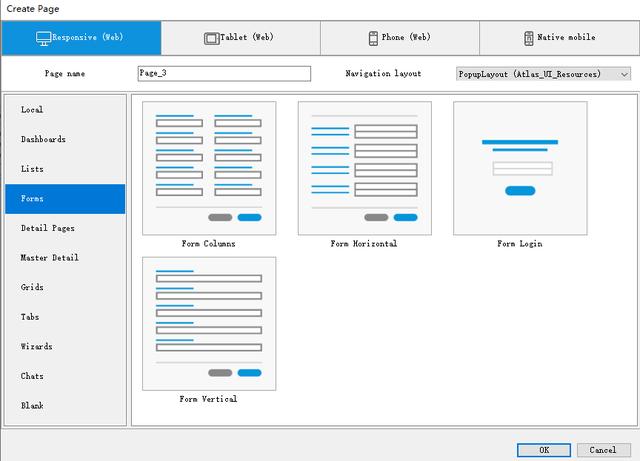Select the Blank template category
Image resolution: width=640 pixels, height=461 pixels.
(x=65, y=405)
